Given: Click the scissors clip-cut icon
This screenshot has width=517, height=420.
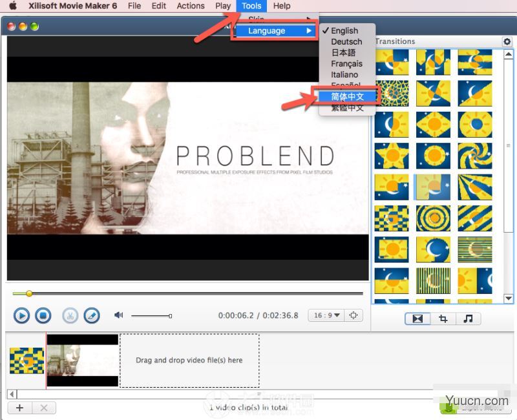Looking at the screenshot, I should [x=71, y=315].
